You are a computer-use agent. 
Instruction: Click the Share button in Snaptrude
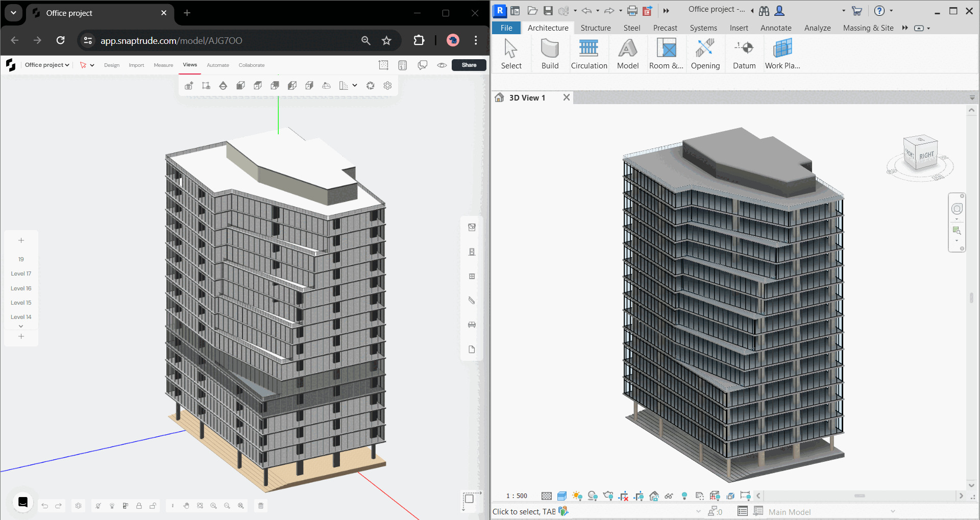468,65
